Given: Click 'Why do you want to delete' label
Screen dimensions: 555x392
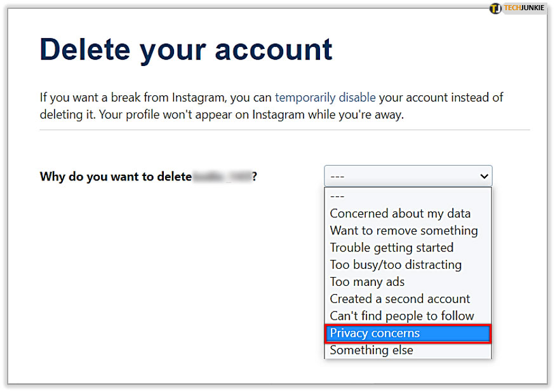Looking at the screenshot, I should 116,177.
